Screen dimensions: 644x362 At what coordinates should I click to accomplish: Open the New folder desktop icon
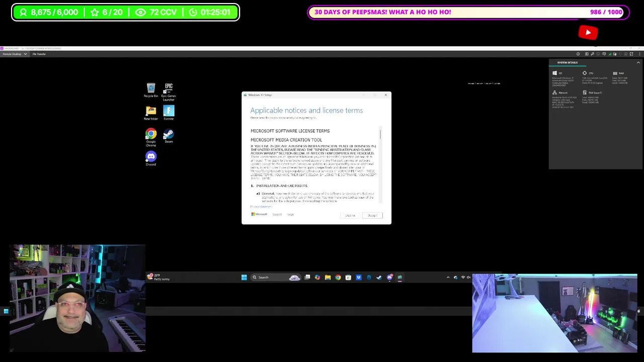coord(151,113)
